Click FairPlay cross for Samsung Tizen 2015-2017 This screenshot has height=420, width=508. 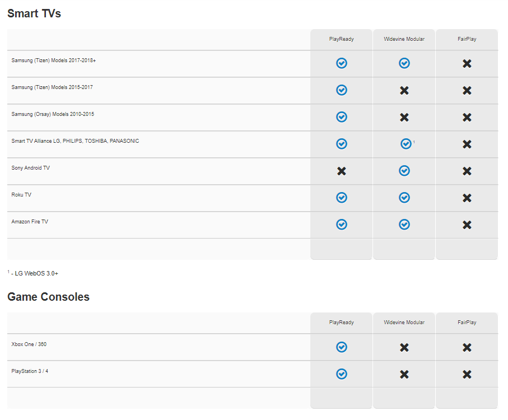467,90
